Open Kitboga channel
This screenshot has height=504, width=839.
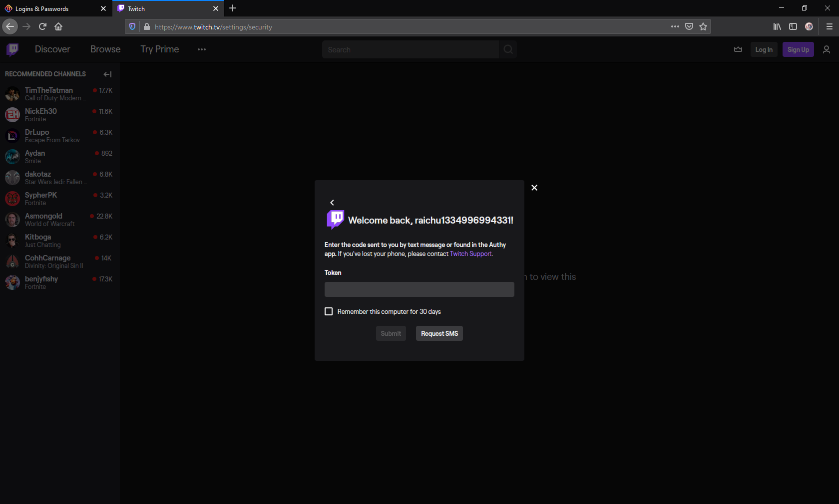click(59, 241)
